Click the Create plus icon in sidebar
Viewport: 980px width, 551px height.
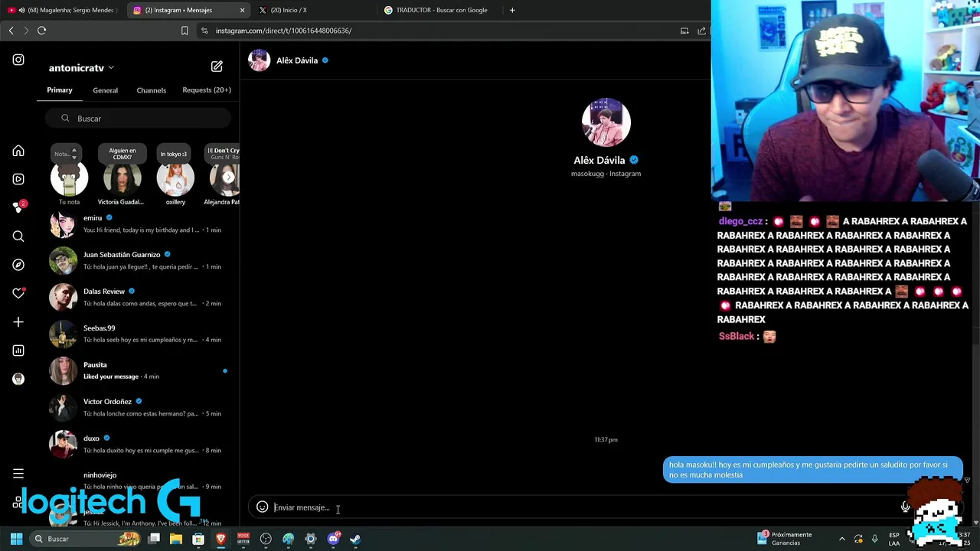click(x=18, y=322)
